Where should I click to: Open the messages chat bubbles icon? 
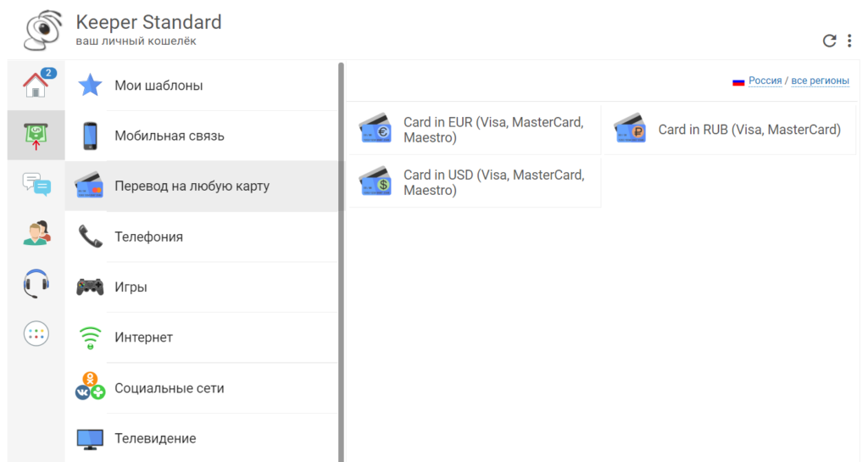pos(36,185)
